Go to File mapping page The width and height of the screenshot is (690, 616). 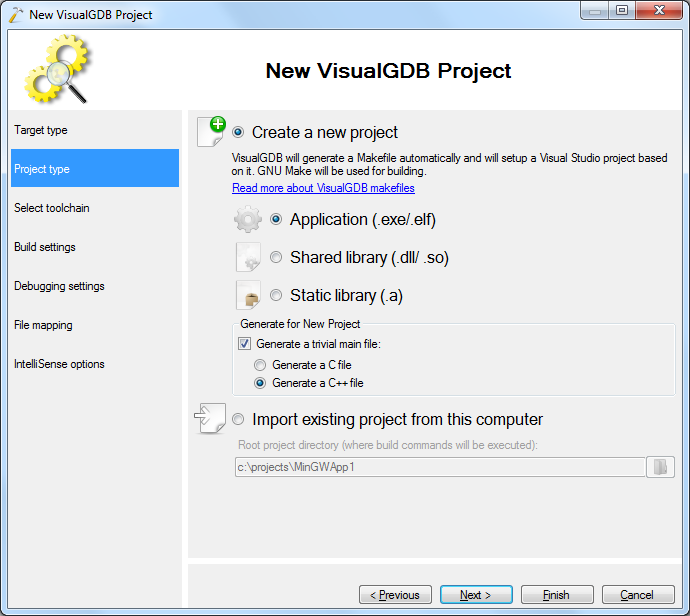95,325
